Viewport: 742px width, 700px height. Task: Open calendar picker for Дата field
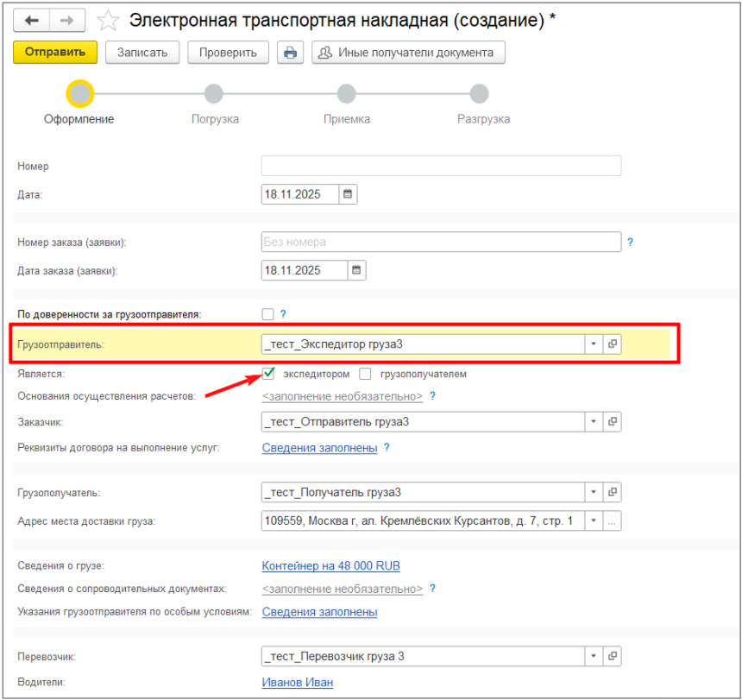[x=348, y=194]
